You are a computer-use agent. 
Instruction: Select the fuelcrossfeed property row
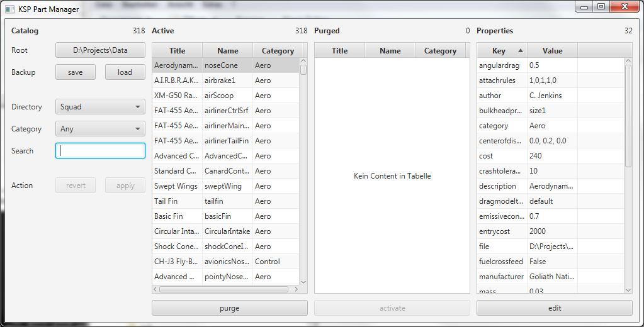[x=551, y=262]
